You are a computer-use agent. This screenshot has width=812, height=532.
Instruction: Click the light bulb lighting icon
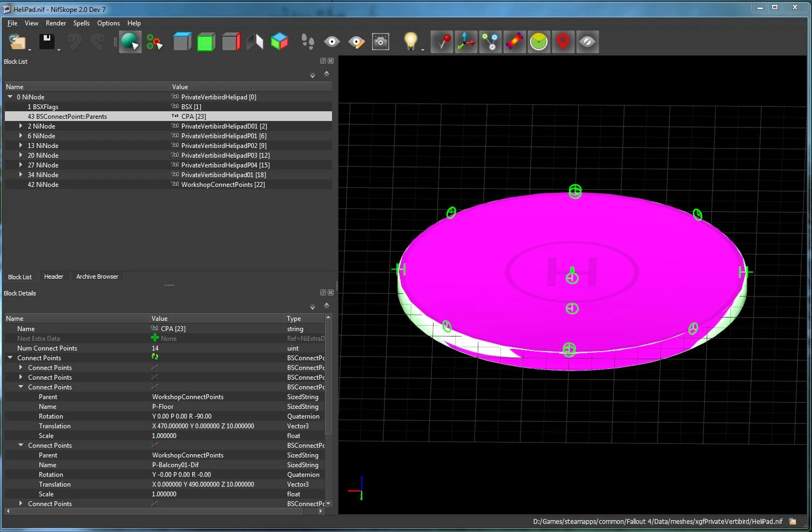[411, 41]
